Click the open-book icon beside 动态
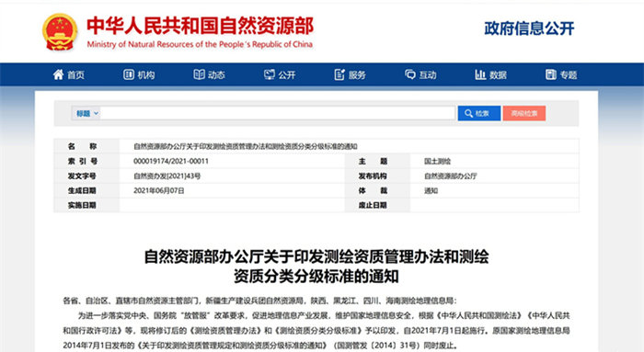This screenshot has height=352, width=644. coord(200,74)
